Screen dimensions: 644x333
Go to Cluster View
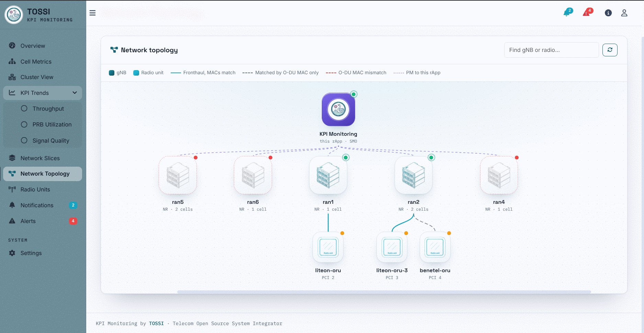click(43, 77)
